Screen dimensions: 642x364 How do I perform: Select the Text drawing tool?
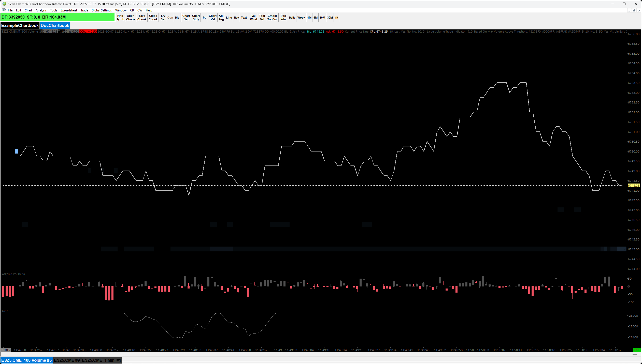pyautogui.click(x=244, y=18)
